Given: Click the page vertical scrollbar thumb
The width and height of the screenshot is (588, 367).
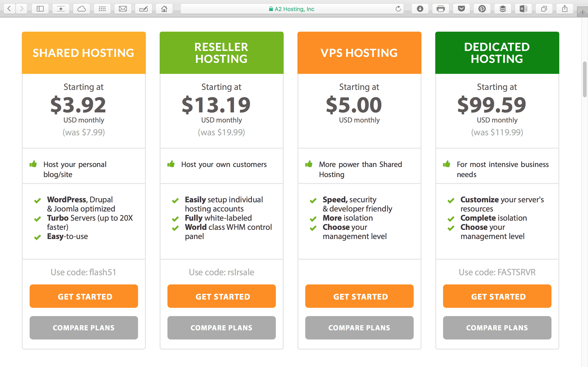Looking at the screenshot, I should click(585, 80).
